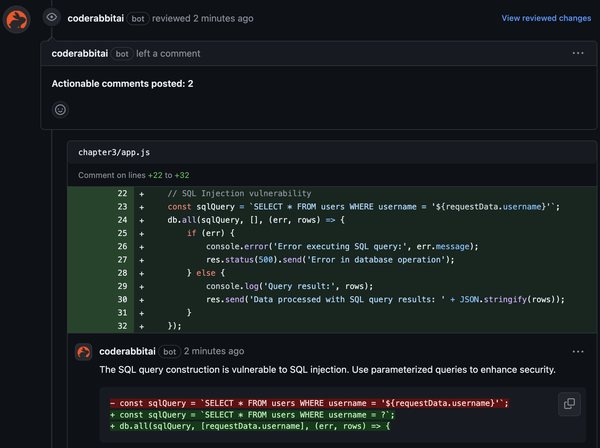
Task: Click the +22 line reference
Action: point(154,175)
